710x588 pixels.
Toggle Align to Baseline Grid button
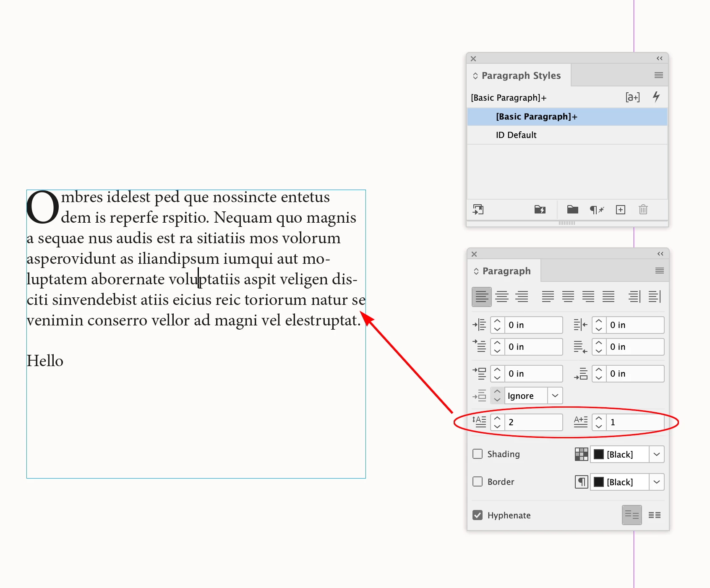tap(655, 515)
